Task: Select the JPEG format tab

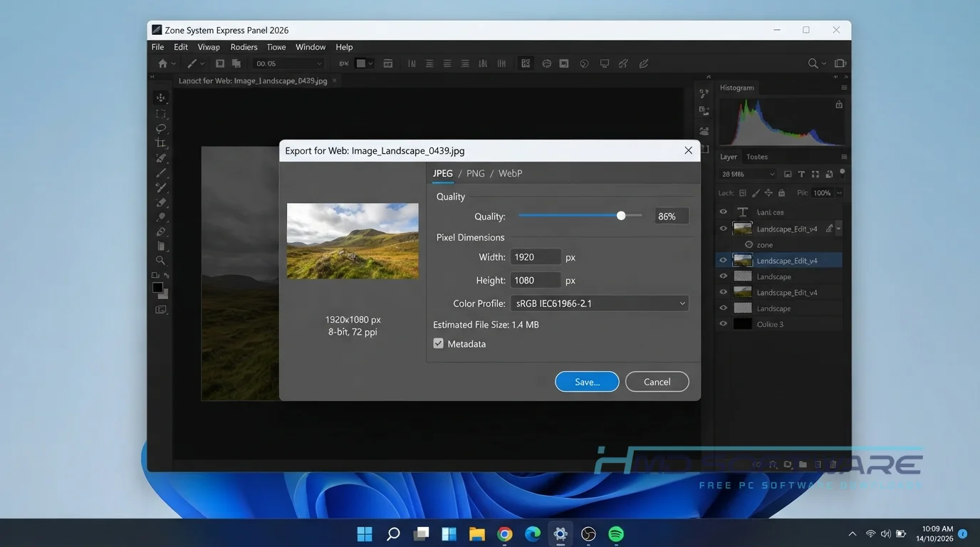Action: pyautogui.click(x=443, y=173)
